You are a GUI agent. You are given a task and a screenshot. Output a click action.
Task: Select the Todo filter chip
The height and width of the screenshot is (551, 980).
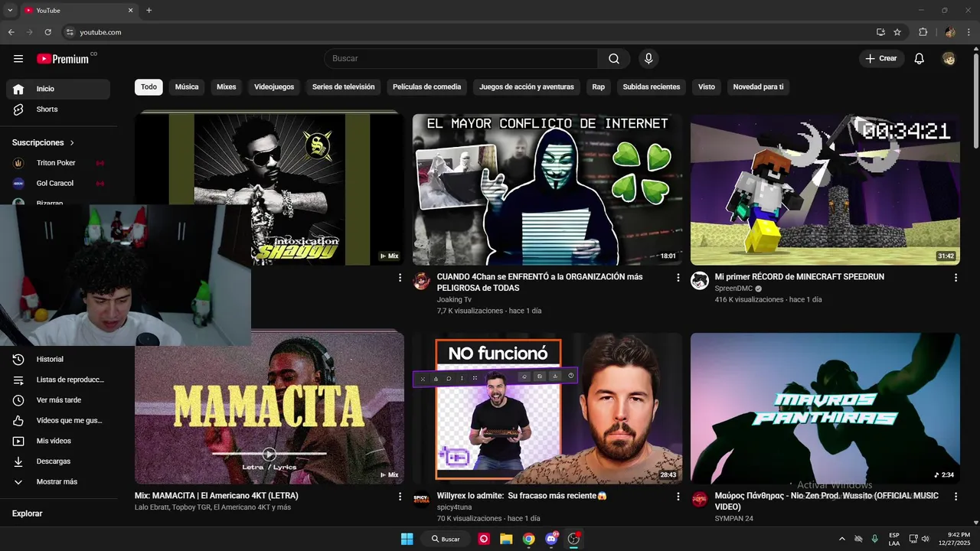click(x=149, y=87)
